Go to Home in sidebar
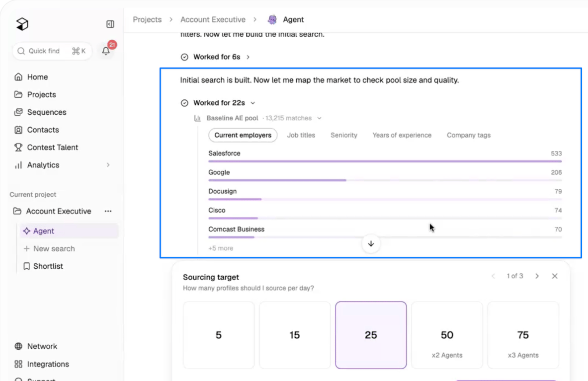 pyautogui.click(x=37, y=77)
